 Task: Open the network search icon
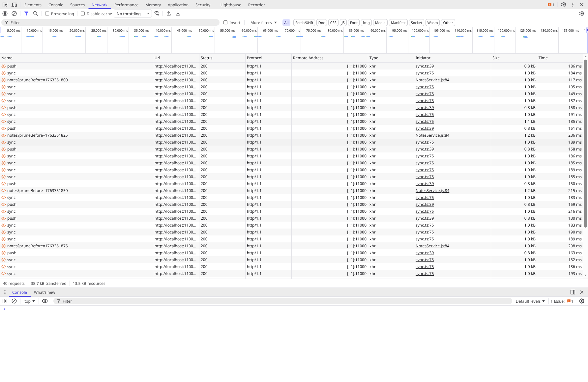point(36,14)
